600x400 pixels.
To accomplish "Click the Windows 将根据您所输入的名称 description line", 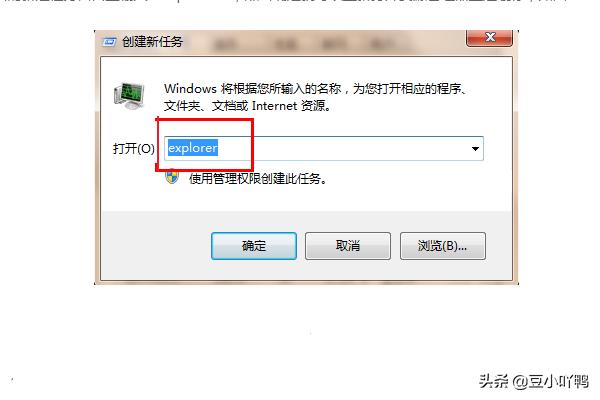I will (315, 89).
